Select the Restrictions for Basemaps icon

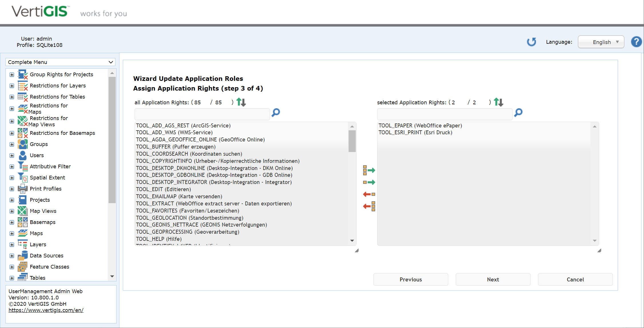pyautogui.click(x=22, y=133)
